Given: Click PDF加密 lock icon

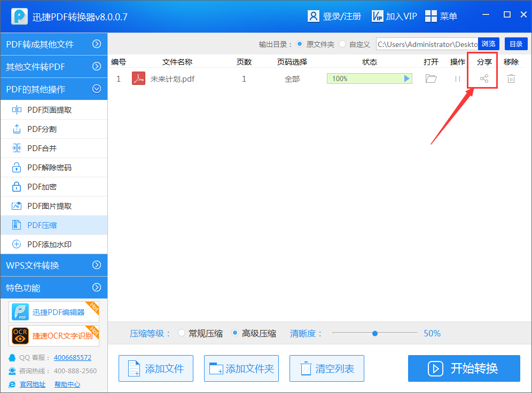Looking at the screenshot, I should 17,187.
